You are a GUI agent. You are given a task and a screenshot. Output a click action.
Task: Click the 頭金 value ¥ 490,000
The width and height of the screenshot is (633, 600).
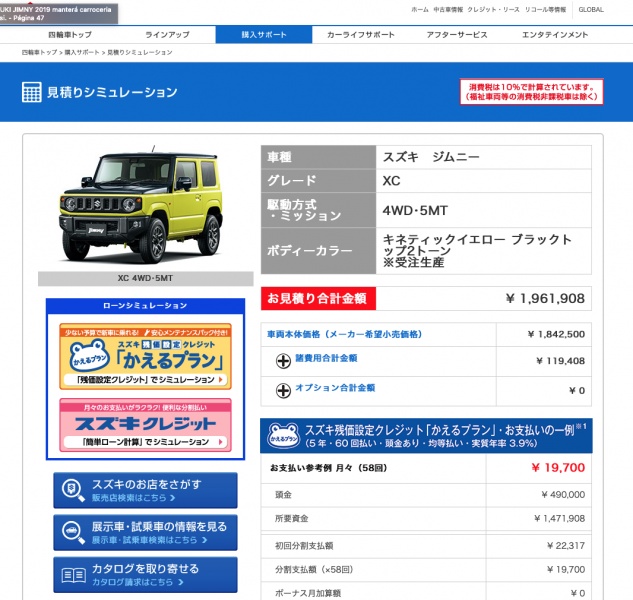(563, 495)
